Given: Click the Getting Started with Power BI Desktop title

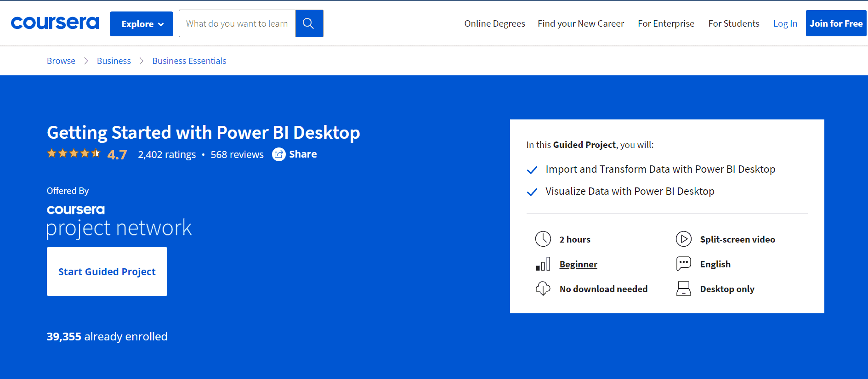Looking at the screenshot, I should pos(204,133).
